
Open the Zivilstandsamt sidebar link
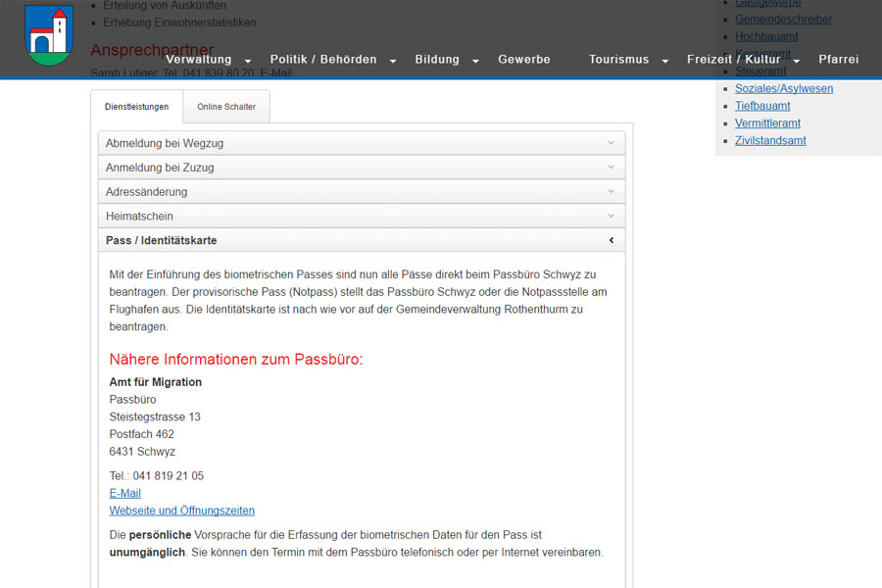click(770, 141)
